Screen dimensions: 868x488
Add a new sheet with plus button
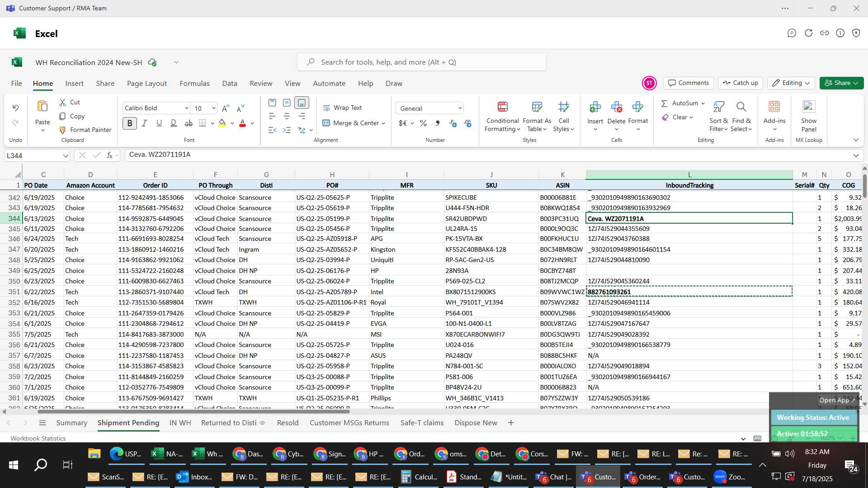coord(511,423)
